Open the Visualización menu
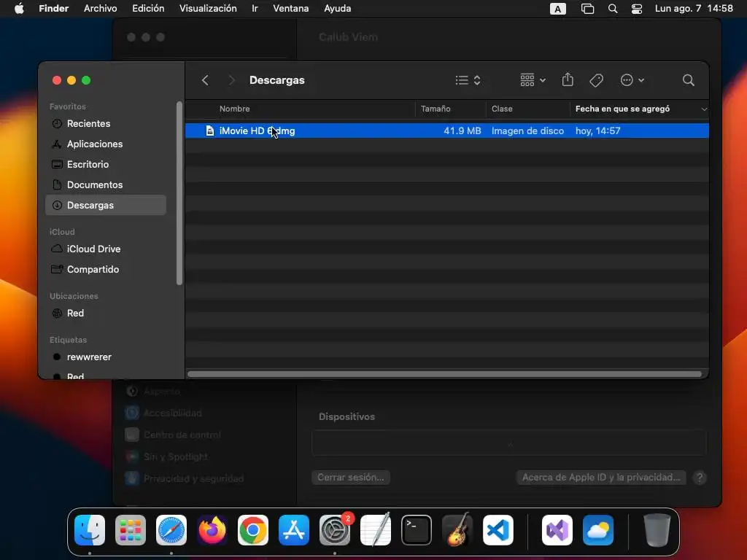The height and width of the screenshot is (560, 747). (x=208, y=9)
